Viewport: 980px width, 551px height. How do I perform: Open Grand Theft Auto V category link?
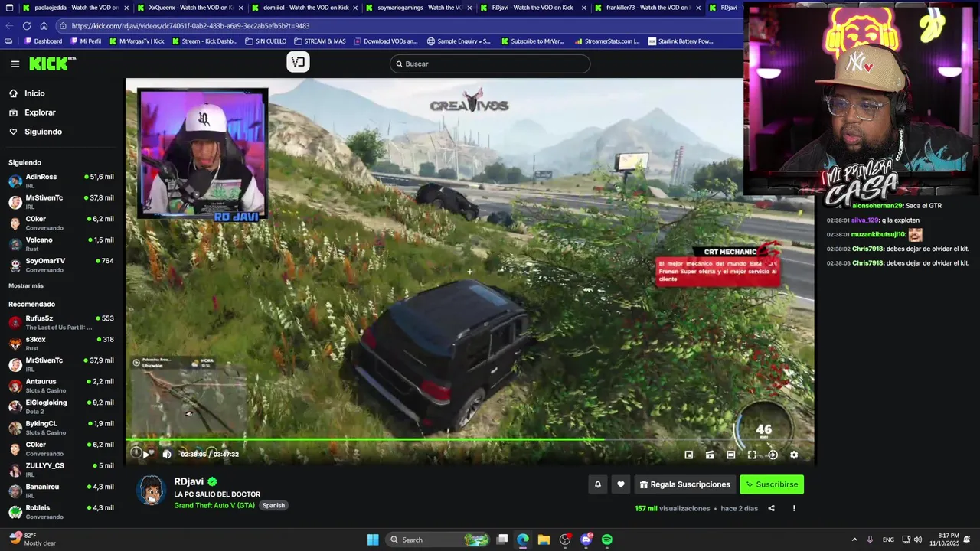coord(214,505)
